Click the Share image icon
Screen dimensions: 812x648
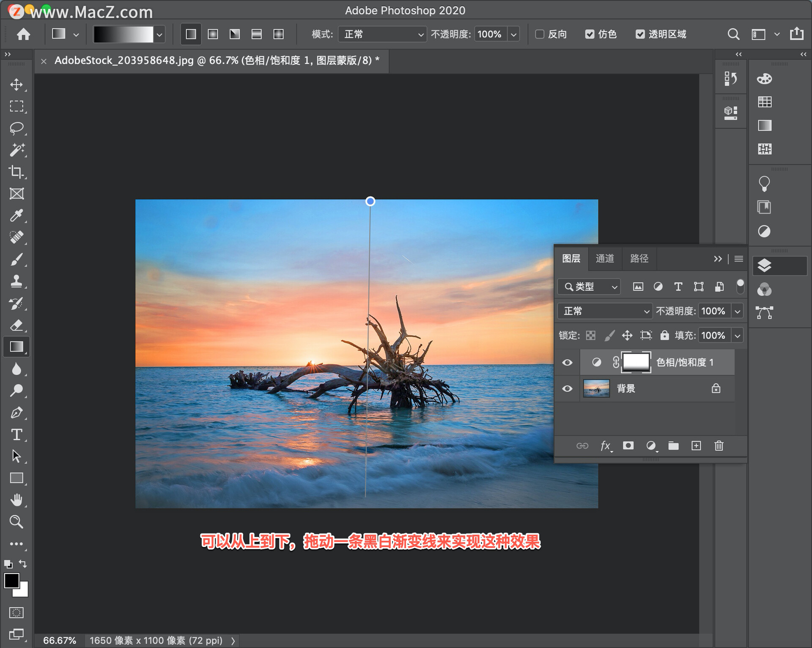(797, 33)
